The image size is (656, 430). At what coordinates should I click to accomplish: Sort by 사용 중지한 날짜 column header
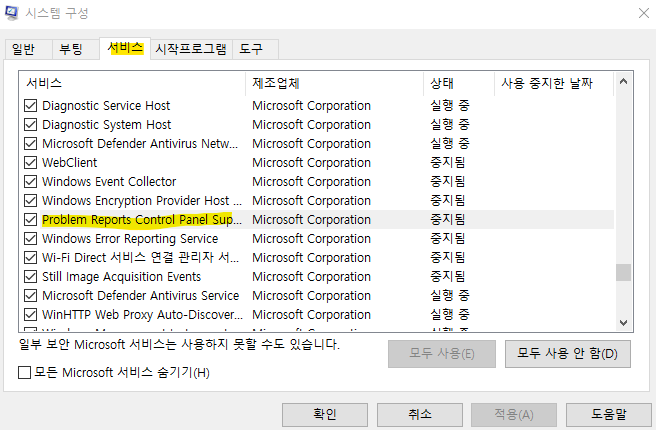554,83
